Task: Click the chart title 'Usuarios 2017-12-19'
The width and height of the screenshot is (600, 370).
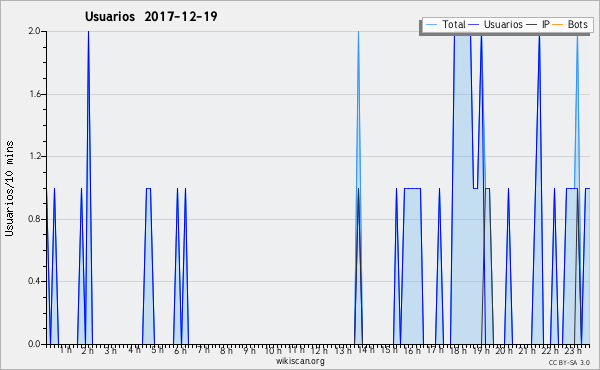Action: pos(151,16)
